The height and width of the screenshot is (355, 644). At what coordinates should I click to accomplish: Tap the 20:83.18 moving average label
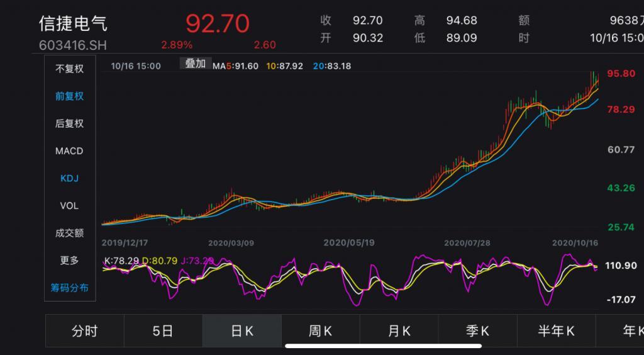tap(332, 65)
